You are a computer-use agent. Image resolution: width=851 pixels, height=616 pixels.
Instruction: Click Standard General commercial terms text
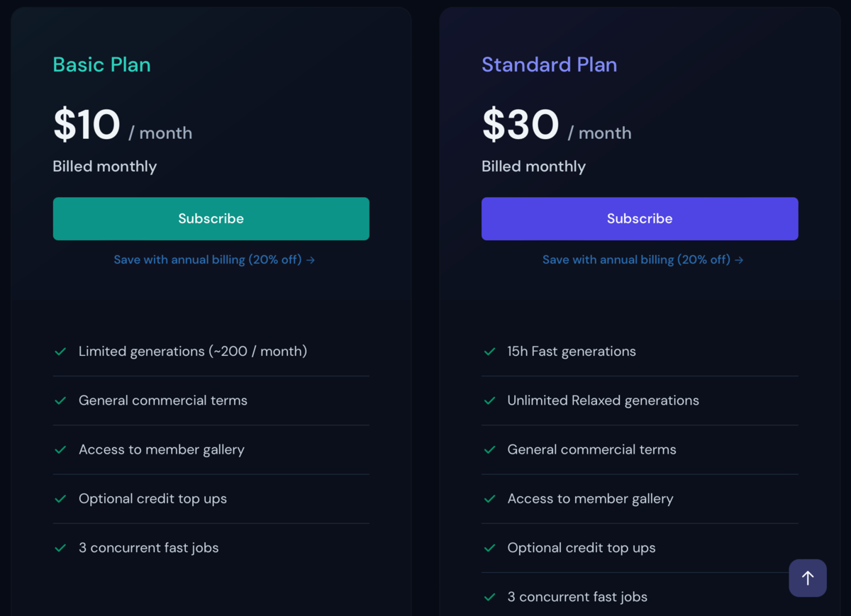point(591,449)
